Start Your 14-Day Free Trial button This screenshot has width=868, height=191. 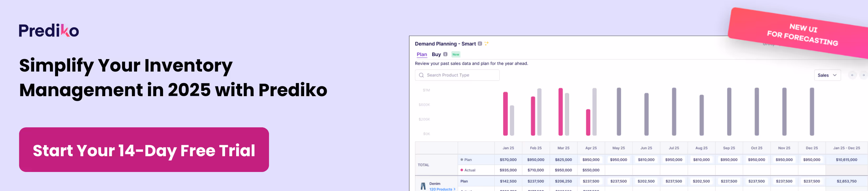pyautogui.click(x=144, y=150)
